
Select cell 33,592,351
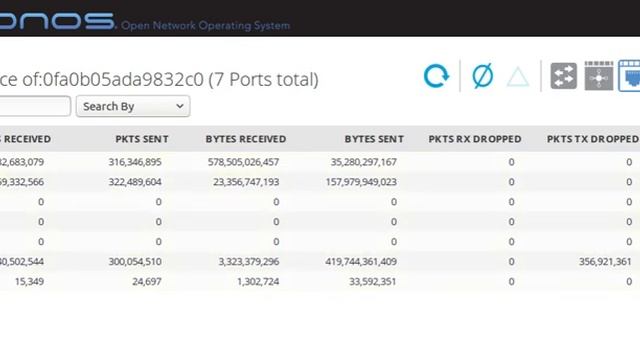click(x=373, y=282)
